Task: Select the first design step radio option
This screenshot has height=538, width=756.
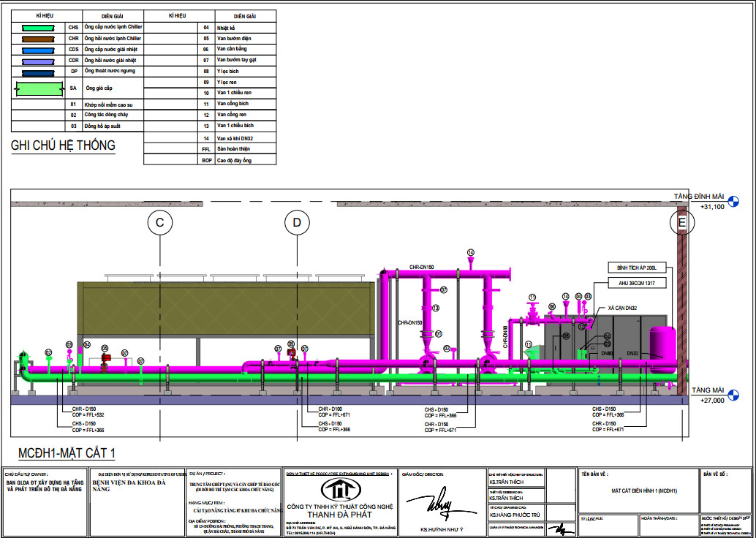Action: 703,526
